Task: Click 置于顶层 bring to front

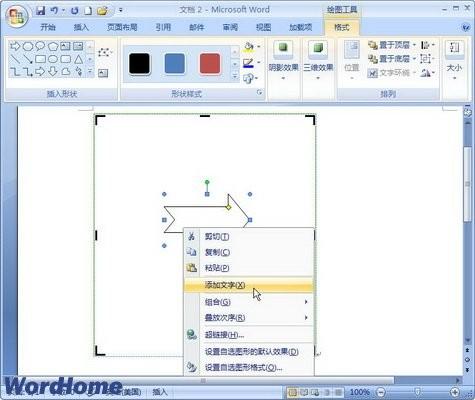Action: 392,45
